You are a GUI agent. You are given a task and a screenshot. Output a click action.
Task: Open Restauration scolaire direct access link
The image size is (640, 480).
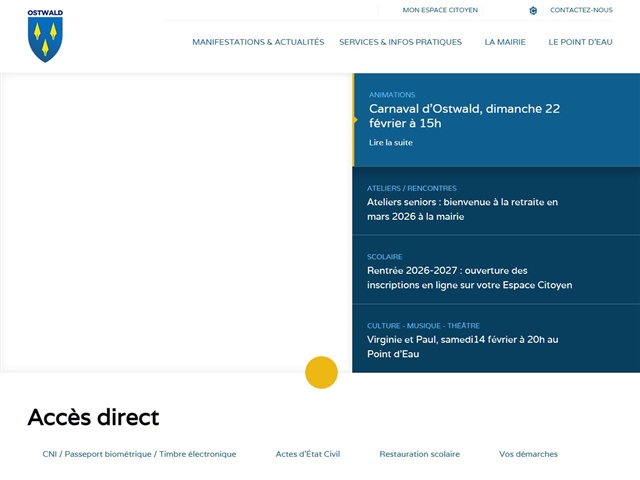tap(420, 454)
